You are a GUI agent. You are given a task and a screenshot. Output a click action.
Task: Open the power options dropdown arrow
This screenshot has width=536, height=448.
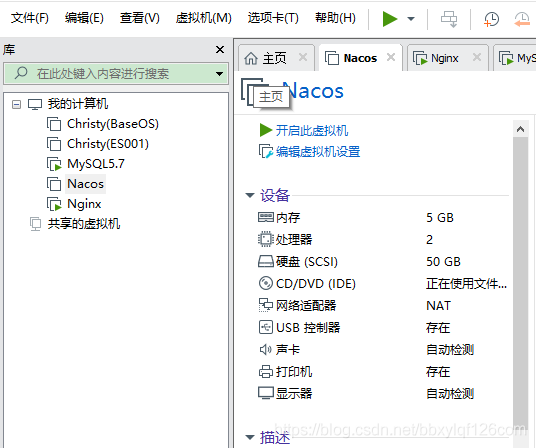click(411, 19)
